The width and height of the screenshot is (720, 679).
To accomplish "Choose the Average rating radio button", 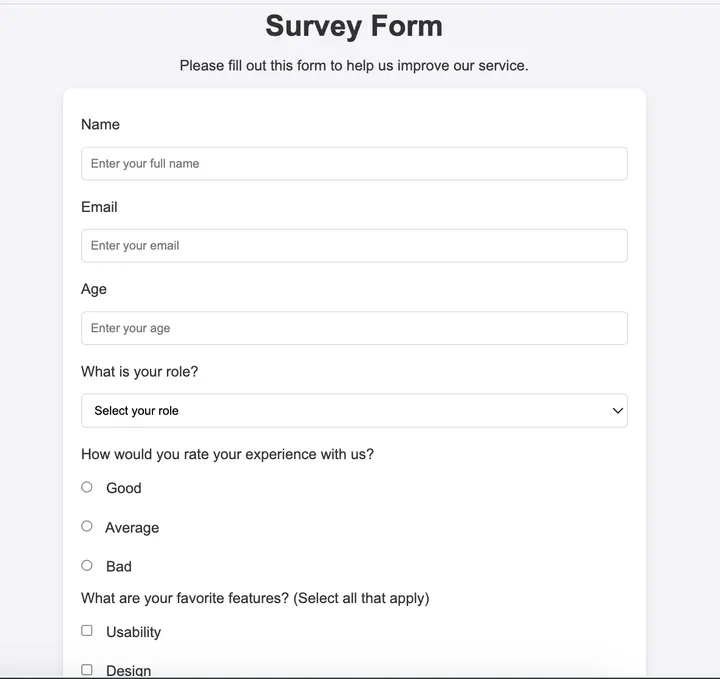I will click(x=87, y=526).
